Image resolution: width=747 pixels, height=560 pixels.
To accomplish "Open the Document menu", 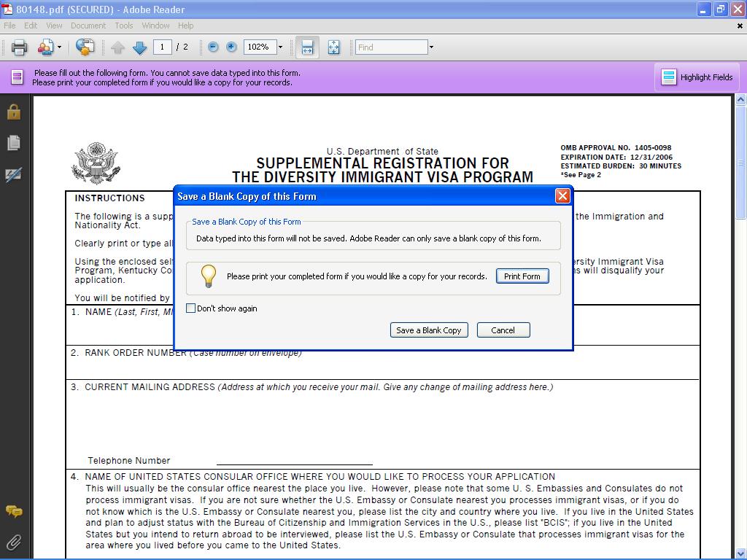I will 88,26.
